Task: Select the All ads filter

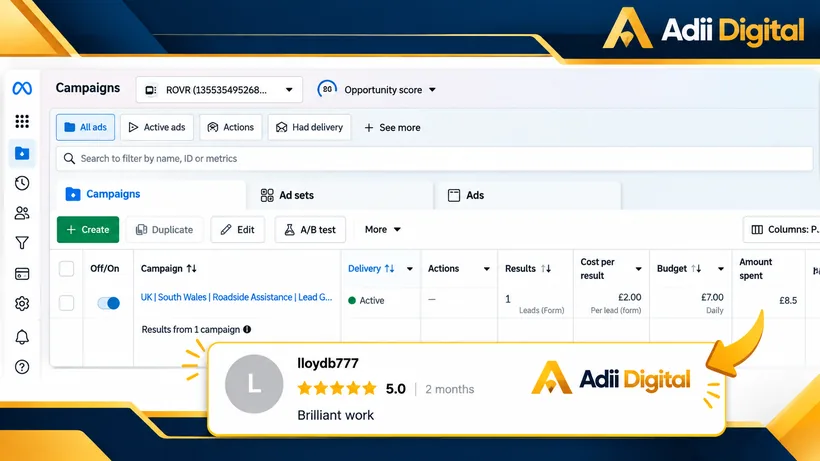Action: point(85,127)
